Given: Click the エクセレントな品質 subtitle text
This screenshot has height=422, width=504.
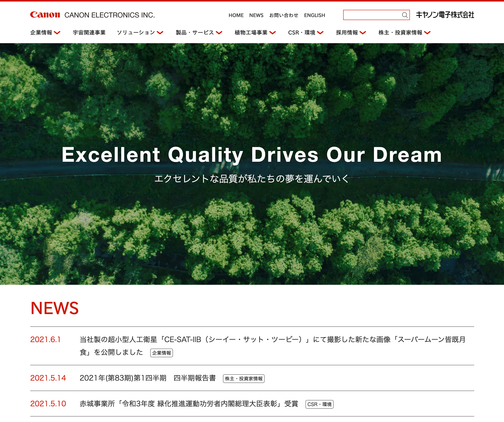Looking at the screenshot, I should (252, 179).
